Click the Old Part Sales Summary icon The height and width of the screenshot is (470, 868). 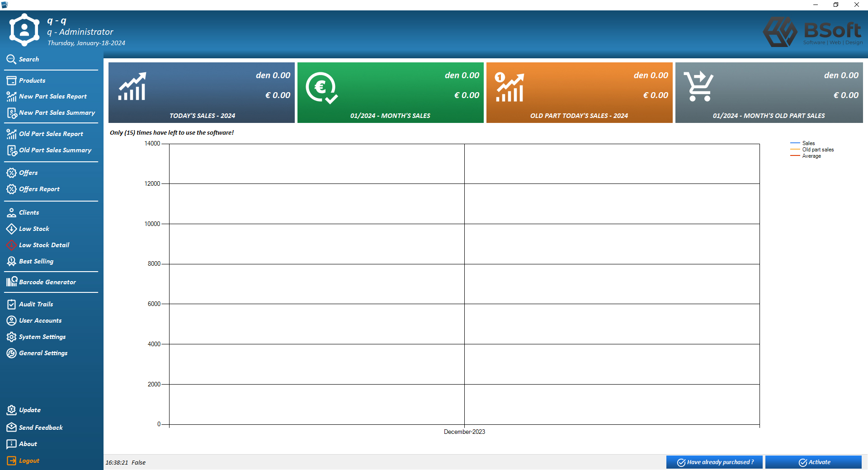(x=11, y=150)
